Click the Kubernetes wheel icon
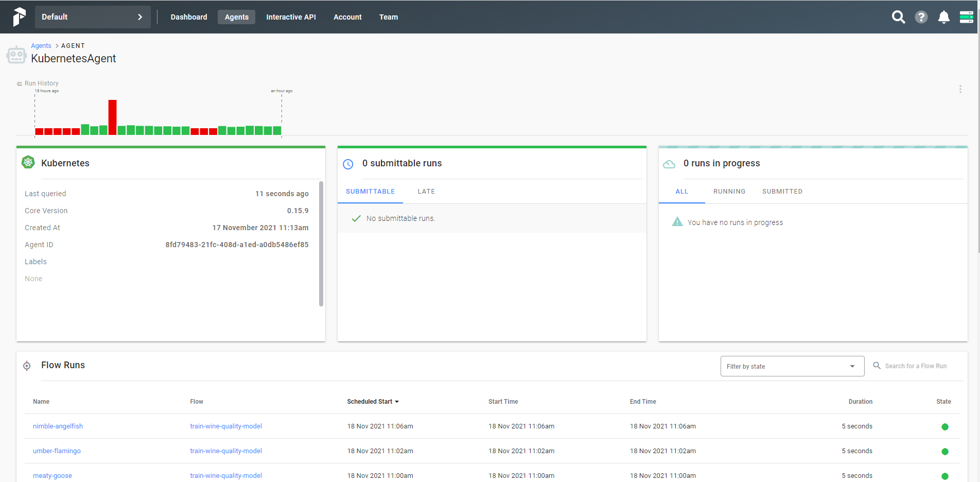 pyautogui.click(x=28, y=163)
